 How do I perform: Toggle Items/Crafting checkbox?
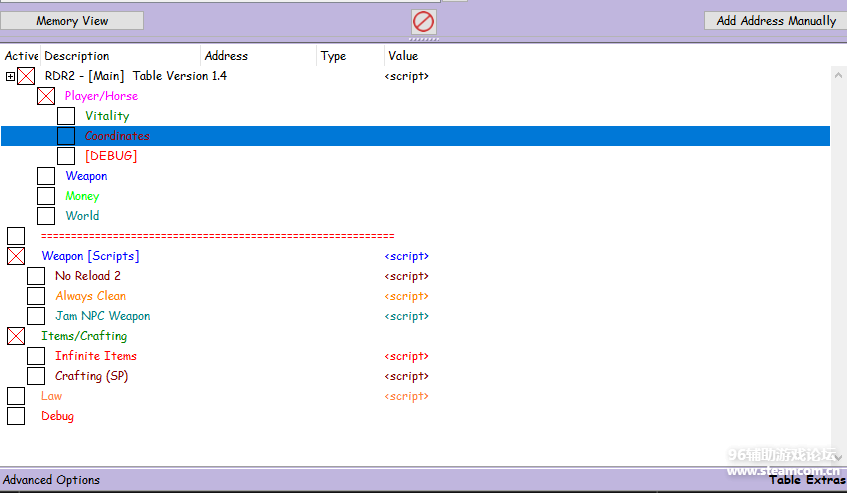pyautogui.click(x=16, y=336)
